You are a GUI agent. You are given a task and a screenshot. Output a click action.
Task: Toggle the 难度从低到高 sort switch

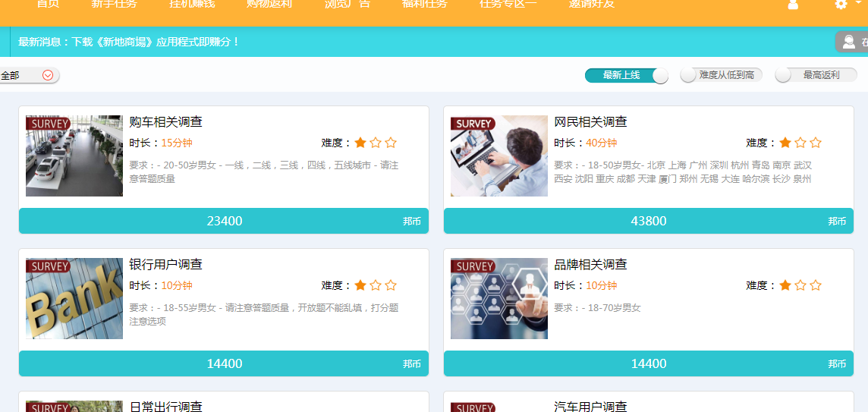pos(722,75)
